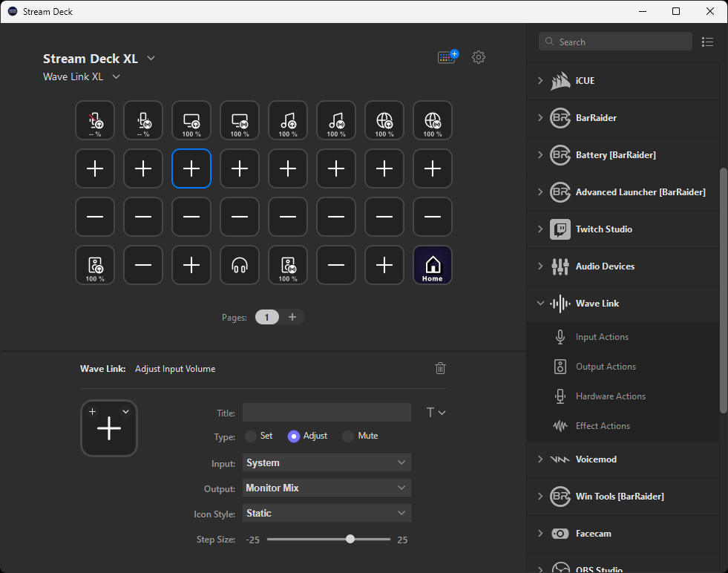Screen dimensions: 728x573
Task: Open the Output dropdown showing Monitor Mix
Action: point(327,488)
